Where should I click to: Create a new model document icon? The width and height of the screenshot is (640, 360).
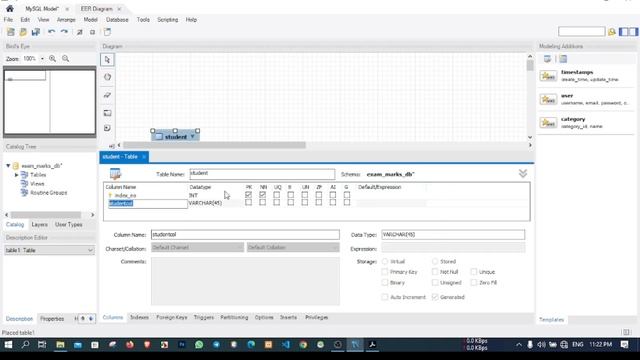[x=11, y=32]
